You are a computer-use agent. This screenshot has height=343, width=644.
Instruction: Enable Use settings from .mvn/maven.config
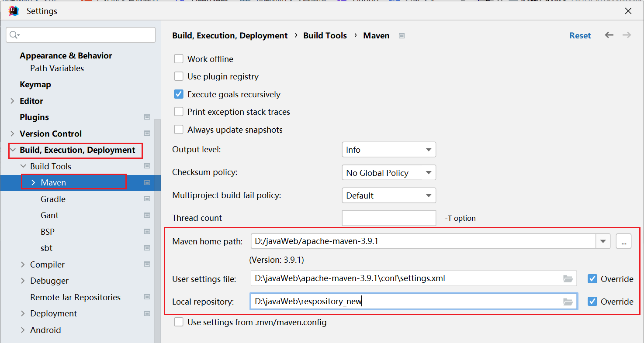(x=179, y=322)
